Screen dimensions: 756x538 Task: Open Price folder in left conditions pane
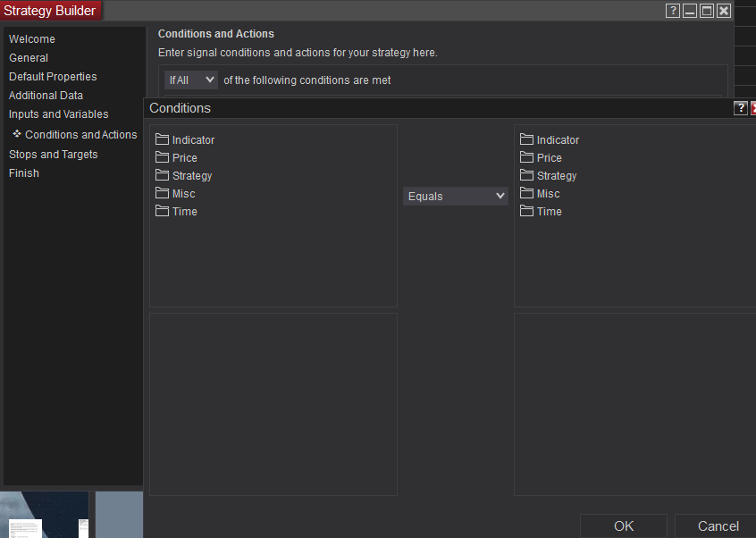(x=176, y=157)
